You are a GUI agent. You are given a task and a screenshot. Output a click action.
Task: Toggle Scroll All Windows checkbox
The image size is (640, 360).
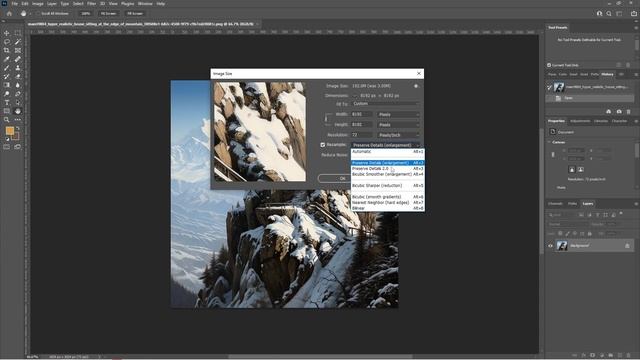tap(38, 13)
